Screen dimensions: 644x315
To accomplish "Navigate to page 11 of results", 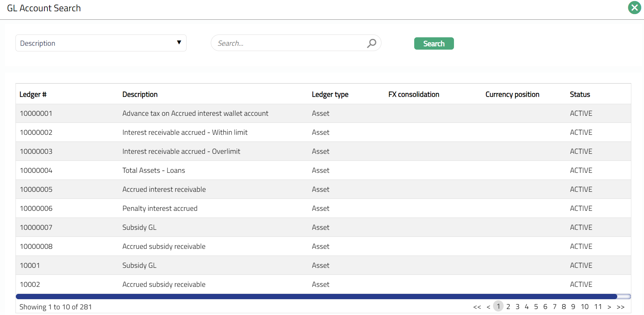I will point(598,307).
